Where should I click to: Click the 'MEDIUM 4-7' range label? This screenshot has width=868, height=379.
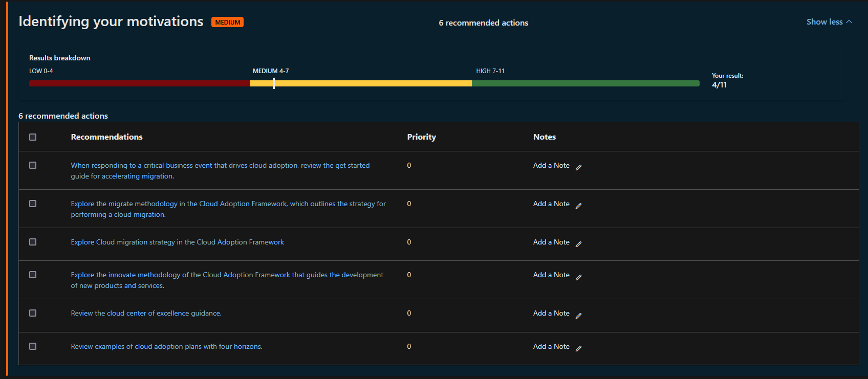point(271,71)
